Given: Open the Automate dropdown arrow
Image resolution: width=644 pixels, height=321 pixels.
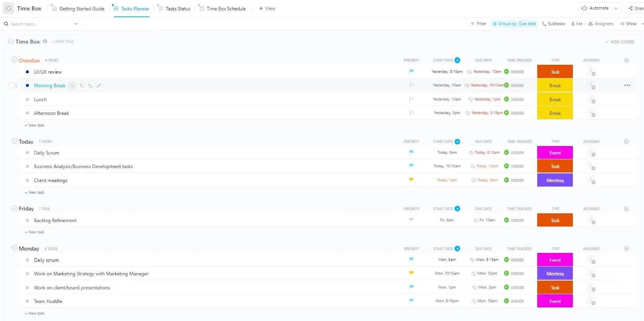Looking at the screenshot, I should coord(616,8).
